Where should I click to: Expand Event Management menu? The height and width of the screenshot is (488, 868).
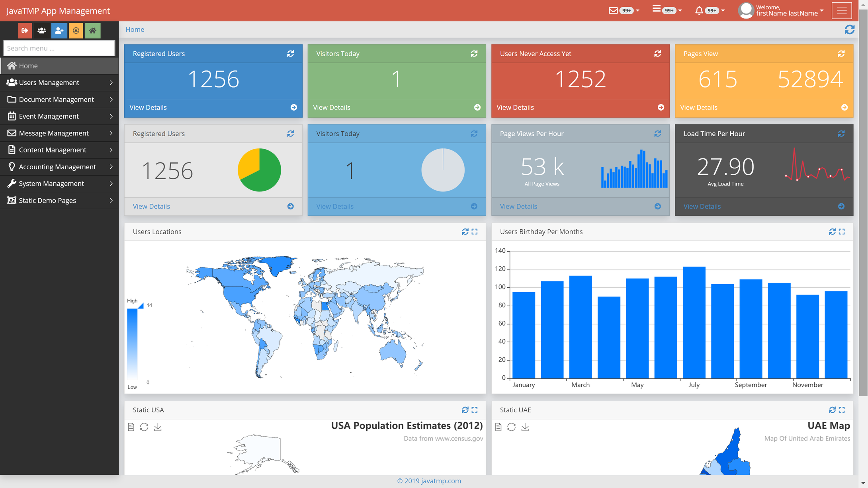(60, 116)
